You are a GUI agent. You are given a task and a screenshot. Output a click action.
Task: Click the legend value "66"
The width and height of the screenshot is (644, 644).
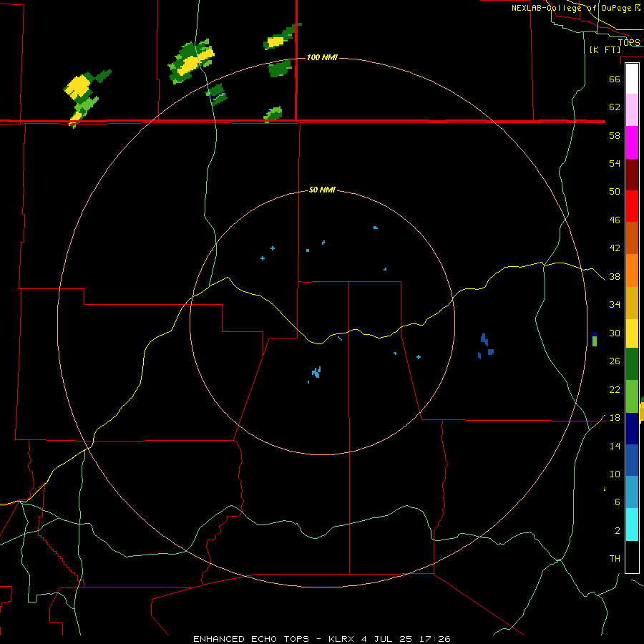pyautogui.click(x=615, y=79)
